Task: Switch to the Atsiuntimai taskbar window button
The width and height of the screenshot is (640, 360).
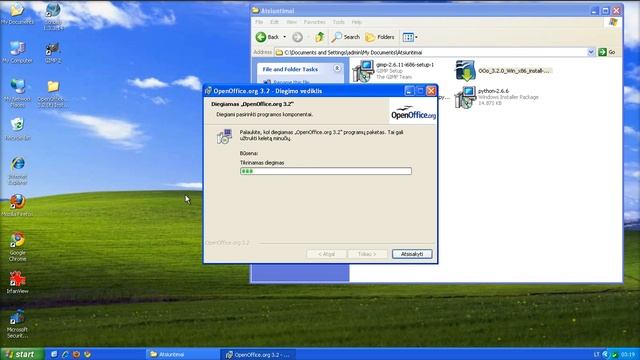Action: pyautogui.click(x=182, y=354)
